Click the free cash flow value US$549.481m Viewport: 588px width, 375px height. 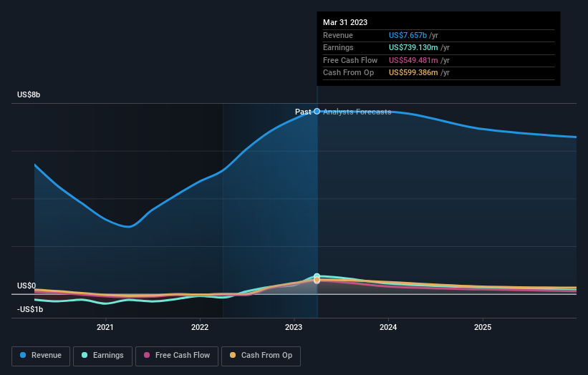tap(413, 60)
